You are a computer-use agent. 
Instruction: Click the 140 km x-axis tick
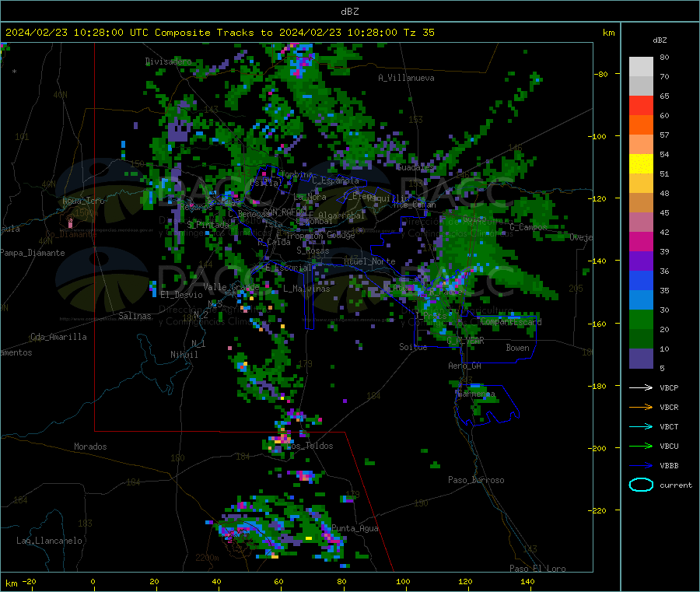click(527, 581)
